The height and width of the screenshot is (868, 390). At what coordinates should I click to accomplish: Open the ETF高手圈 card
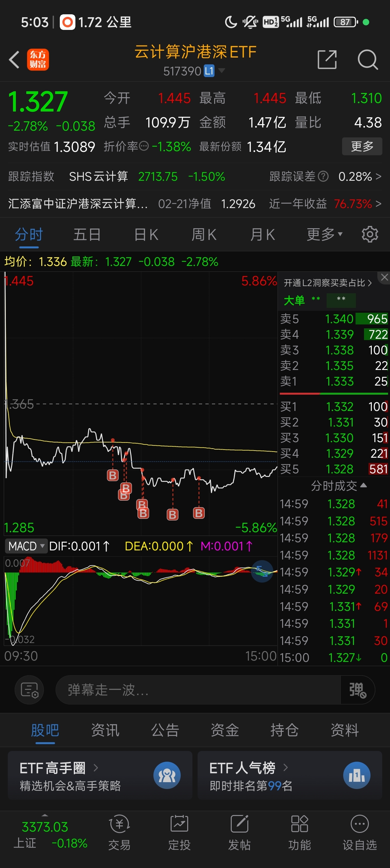pos(100,775)
